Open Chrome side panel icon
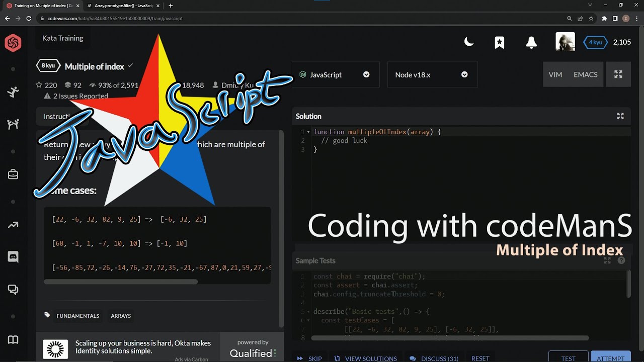The width and height of the screenshot is (644, 362). coord(615,18)
